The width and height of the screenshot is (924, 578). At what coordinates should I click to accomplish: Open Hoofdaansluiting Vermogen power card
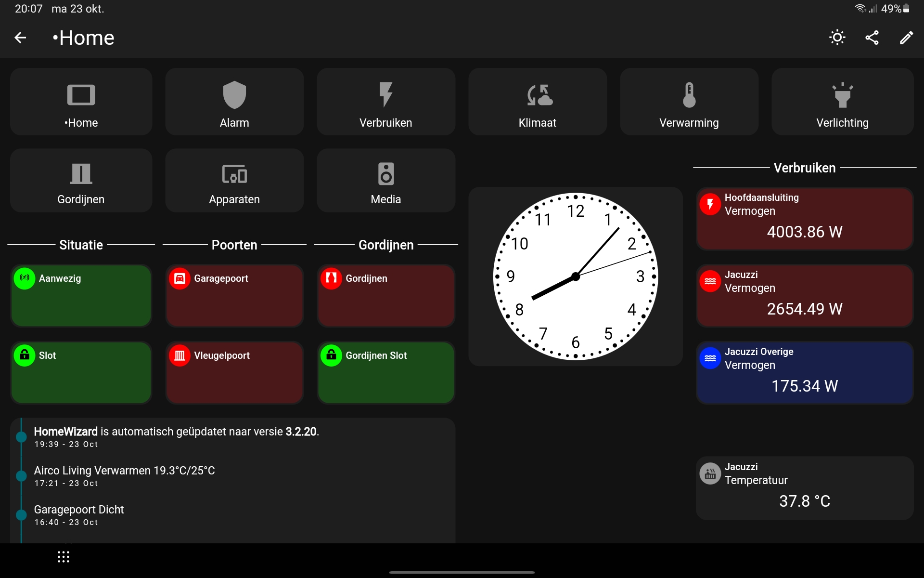(805, 219)
